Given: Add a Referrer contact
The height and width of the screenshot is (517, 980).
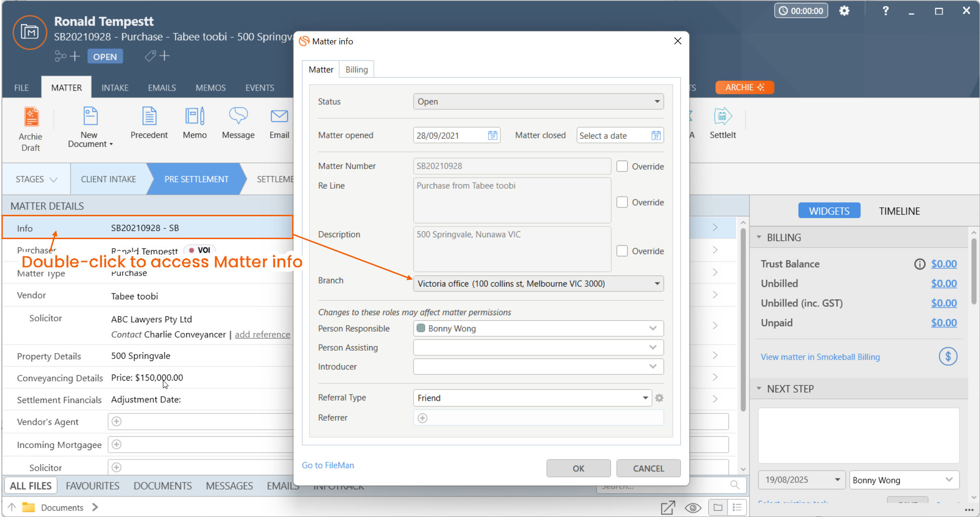Looking at the screenshot, I should (x=422, y=418).
